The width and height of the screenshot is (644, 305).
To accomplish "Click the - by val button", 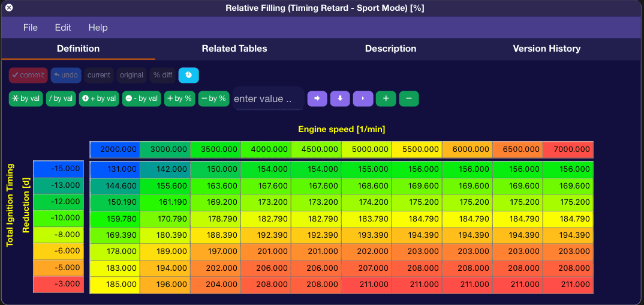I will (x=142, y=98).
